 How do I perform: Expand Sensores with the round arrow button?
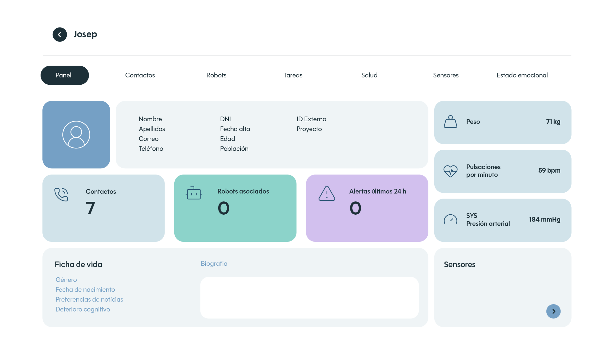click(x=553, y=311)
